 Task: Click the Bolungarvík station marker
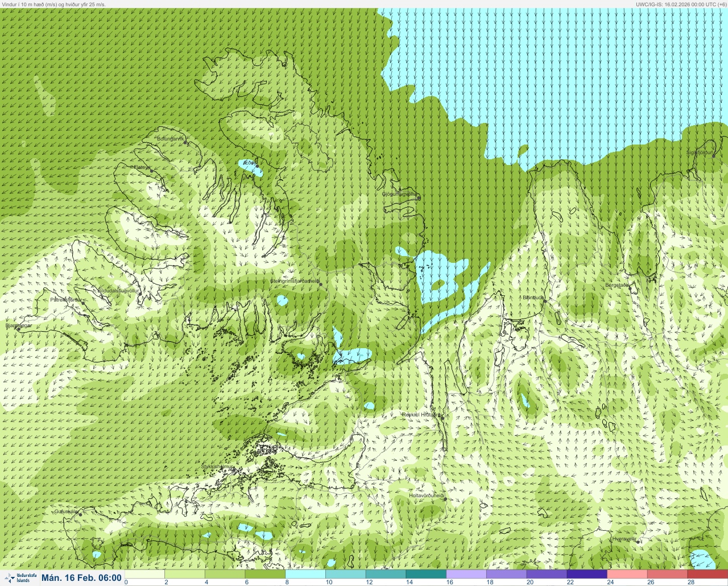[186, 143]
